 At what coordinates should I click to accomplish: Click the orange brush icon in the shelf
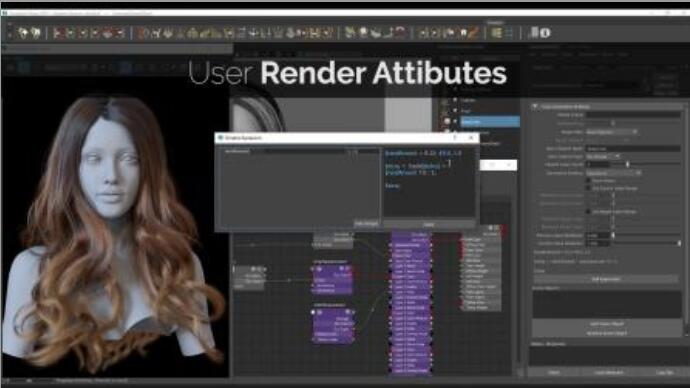pyautogui.click(x=473, y=33)
